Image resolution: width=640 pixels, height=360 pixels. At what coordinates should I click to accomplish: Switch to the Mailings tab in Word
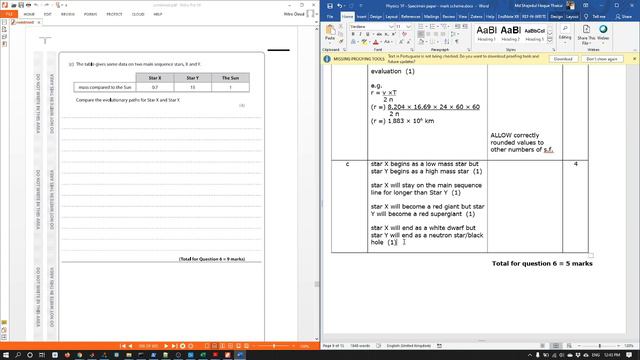[x=431, y=17]
